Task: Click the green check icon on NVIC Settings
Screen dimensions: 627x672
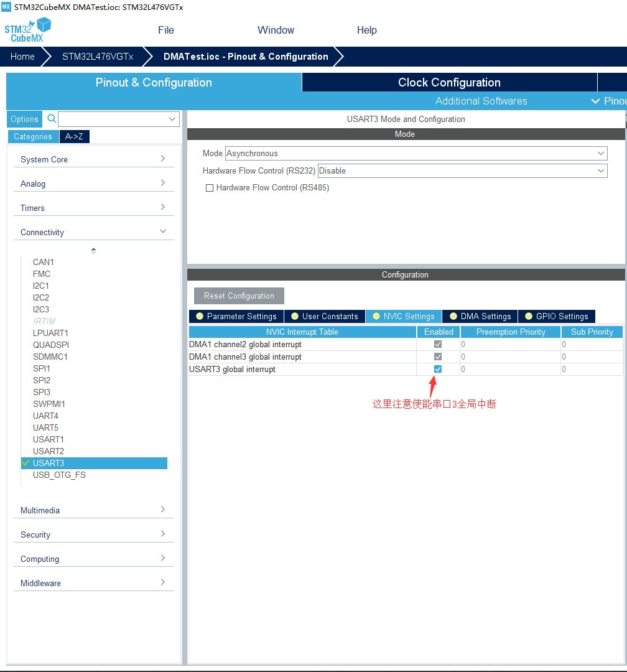Action: tap(377, 316)
